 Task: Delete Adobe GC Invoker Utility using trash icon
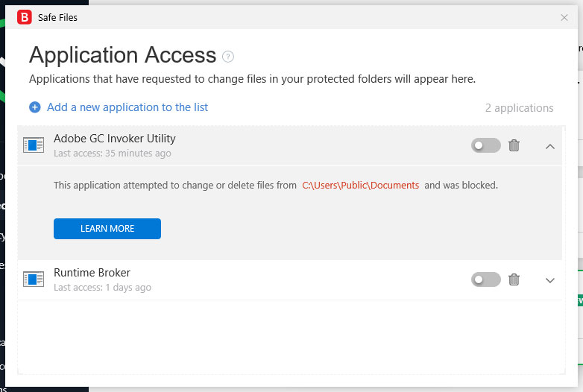point(514,145)
